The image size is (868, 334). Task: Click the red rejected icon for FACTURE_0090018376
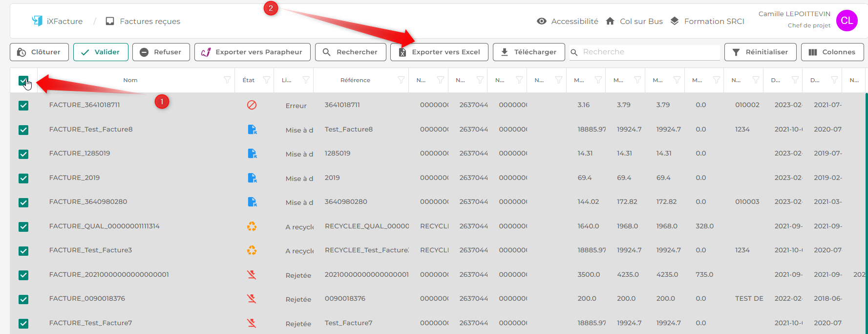coord(252,299)
